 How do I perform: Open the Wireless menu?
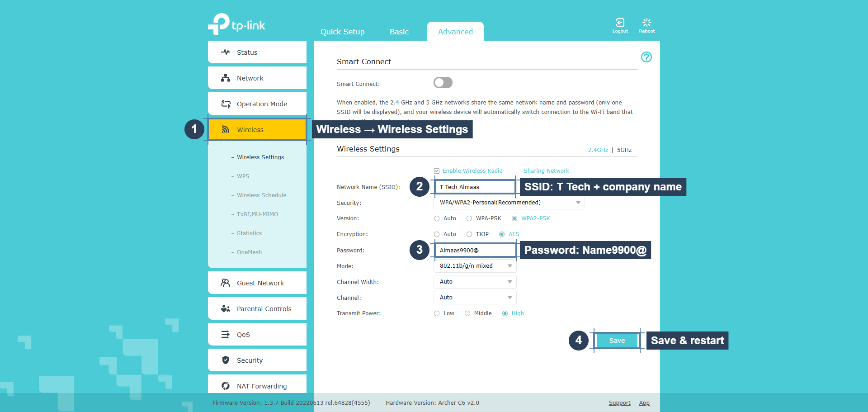click(x=257, y=129)
